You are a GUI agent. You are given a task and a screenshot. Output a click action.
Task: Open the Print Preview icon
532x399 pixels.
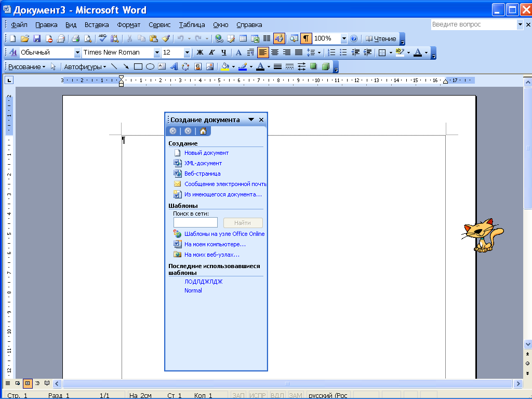click(88, 38)
